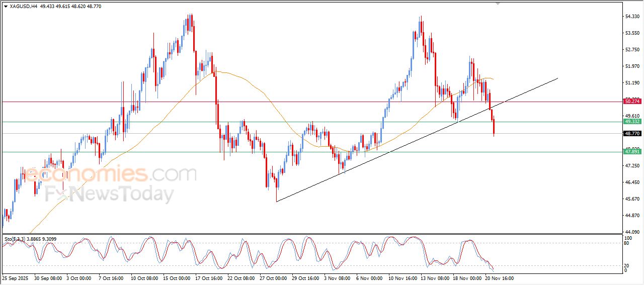Viewport: 644px width, 285px height.
Task: Click the 51.970 price scale value
Action: click(632, 66)
